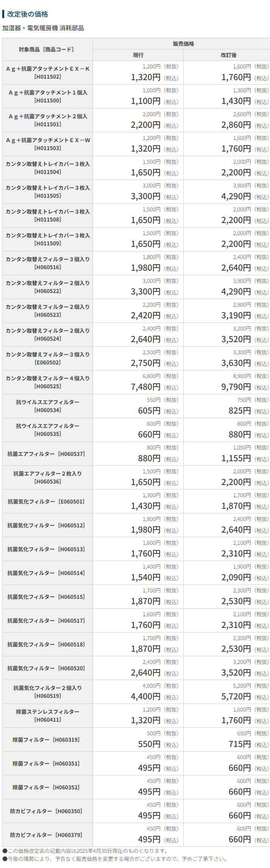Click the product cell coded E060502
The image size is (270, 868).
[48, 358]
